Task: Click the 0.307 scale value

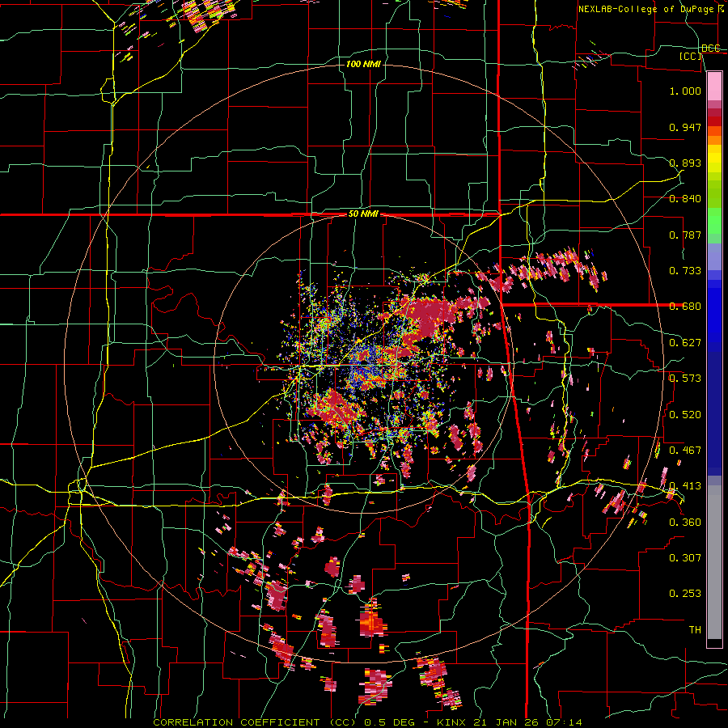Action: click(x=685, y=558)
